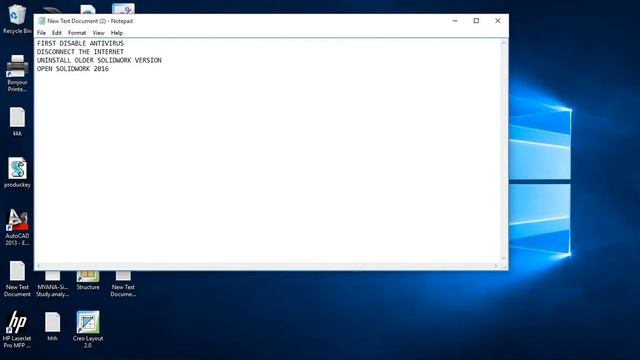Viewport: 640px width, 360px height.
Task: Select the New Text Document desktop icon
Action: tap(17, 279)
